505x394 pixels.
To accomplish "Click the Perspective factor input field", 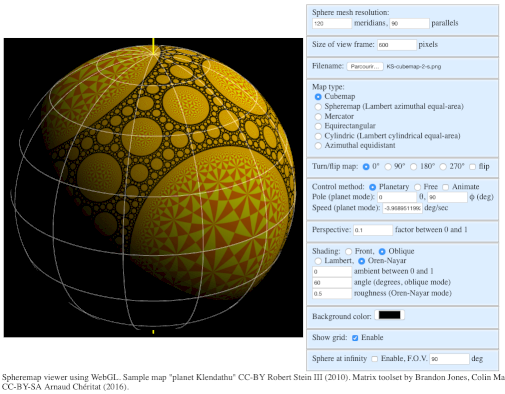I will 373,230.
